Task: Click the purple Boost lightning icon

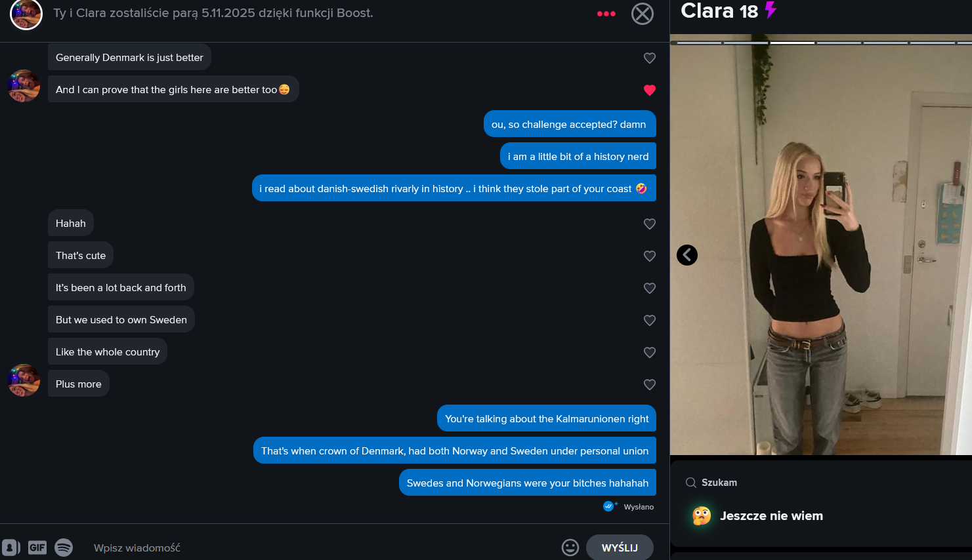Action: point(771,10)
